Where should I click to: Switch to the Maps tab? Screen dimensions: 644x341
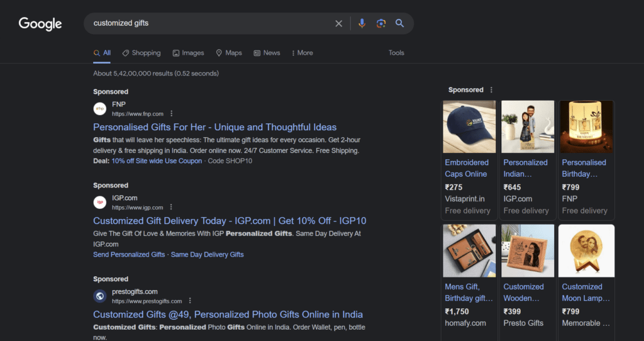pos(229,53)
